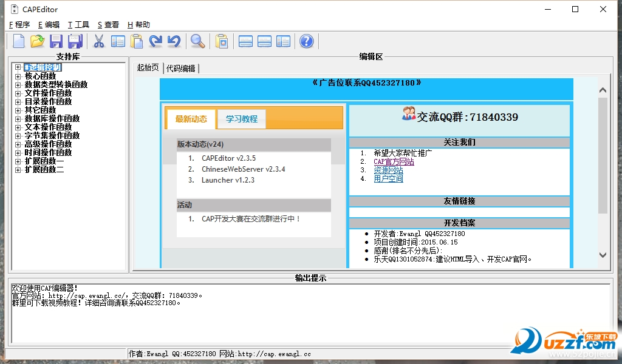Viewport: 622px width, 364px height.
Task: Save all with the double floppy icon
Action: [75, 41]
